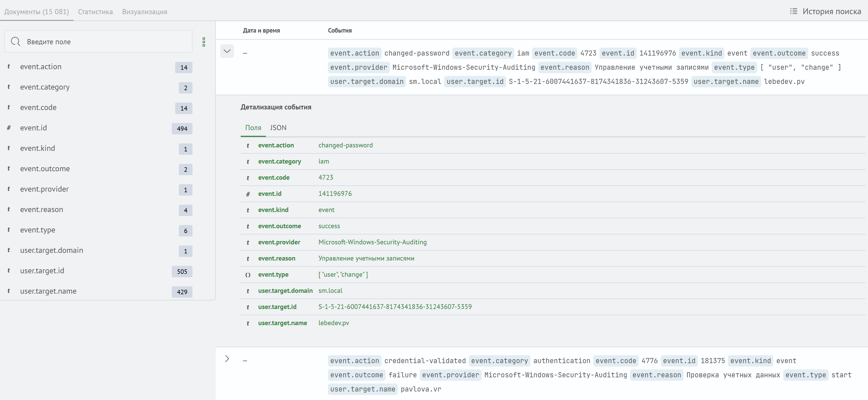Click the braces icon beside event.type in details
This screenshot has width=868, height=400.
click(x=248, y=275)
